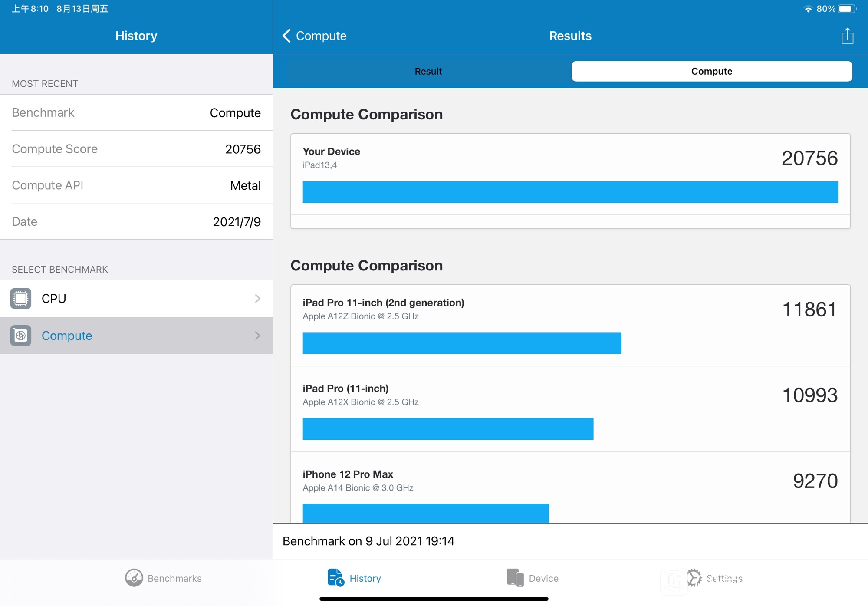Switch to Settings tab label
Viewport: 868px width, 606px height.
(724, 578)
